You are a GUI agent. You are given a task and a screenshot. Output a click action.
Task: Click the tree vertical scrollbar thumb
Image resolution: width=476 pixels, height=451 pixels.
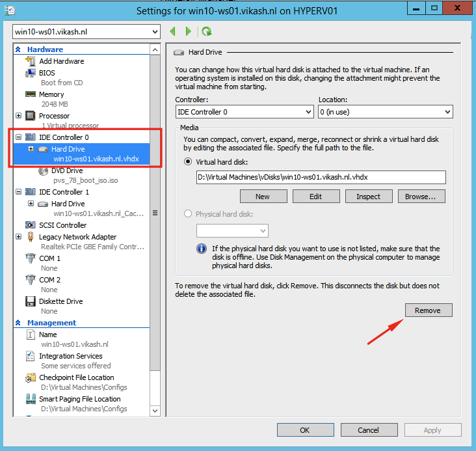click(x=155, y=213)
